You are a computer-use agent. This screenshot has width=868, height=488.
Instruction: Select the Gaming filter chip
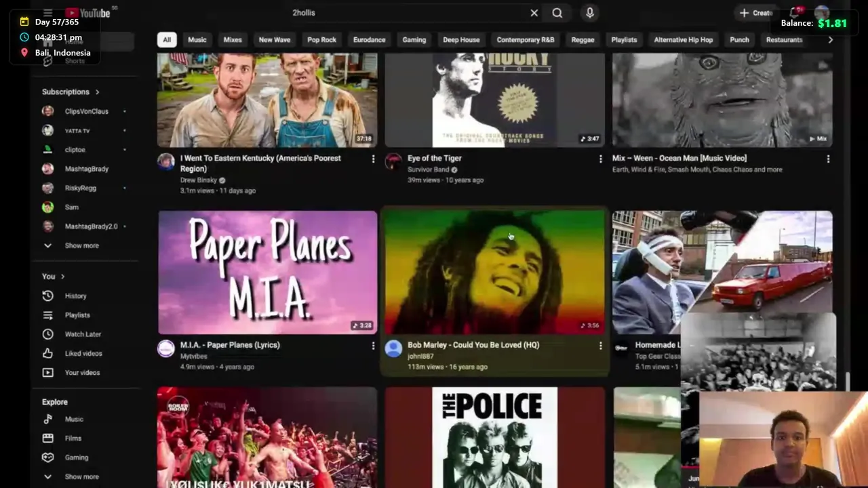click(x=414, y=40)
